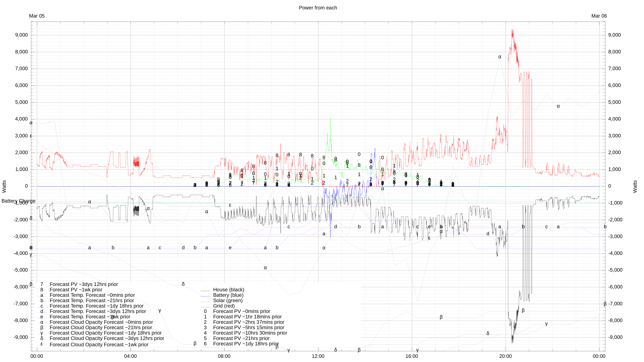The image size is (644, 362).
Task: Click right-axis tick label "-5,000"
Action: 615,270
